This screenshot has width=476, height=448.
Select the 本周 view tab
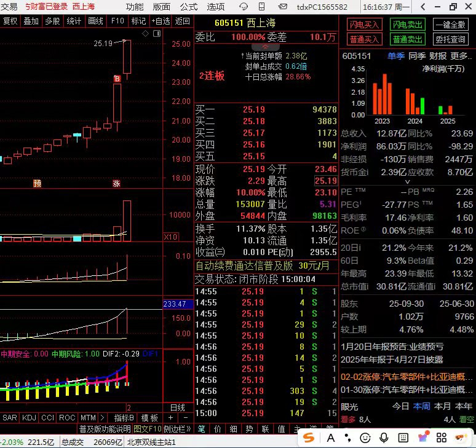click(x=421, y=406)
